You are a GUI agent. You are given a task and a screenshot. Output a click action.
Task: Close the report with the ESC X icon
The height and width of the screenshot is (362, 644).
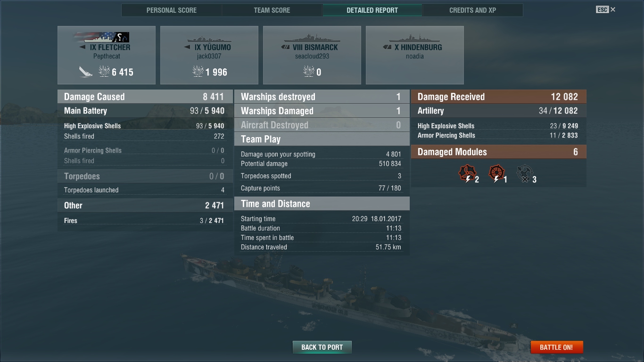606,9
